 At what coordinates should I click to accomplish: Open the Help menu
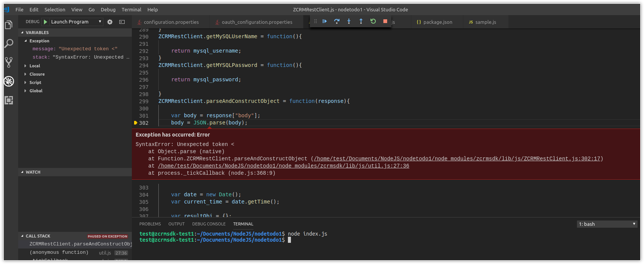click(153, 9)
